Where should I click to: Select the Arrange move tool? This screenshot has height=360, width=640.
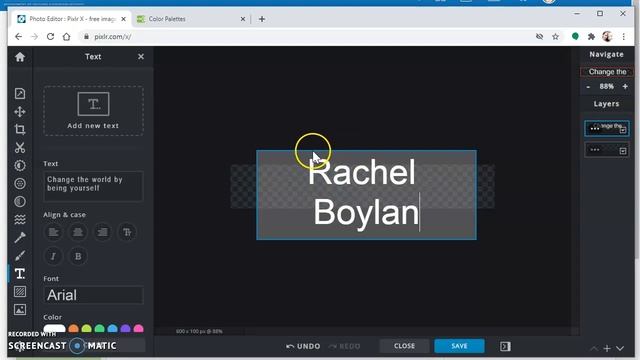pos(20,111)
